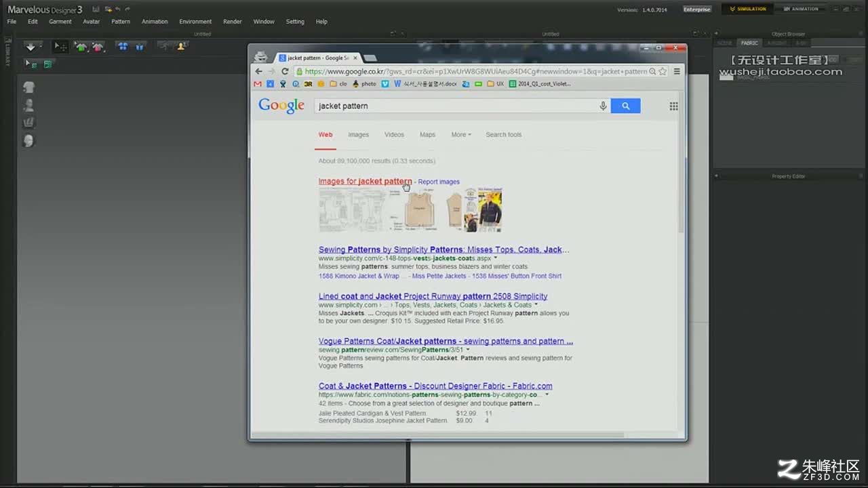Open the More dropdown in Google search

point(461,134)
